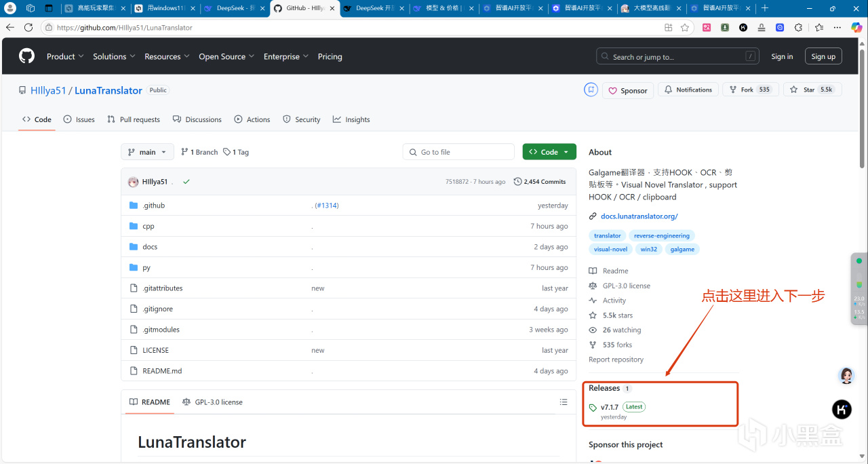Open the Insights tab

point(351,119)
